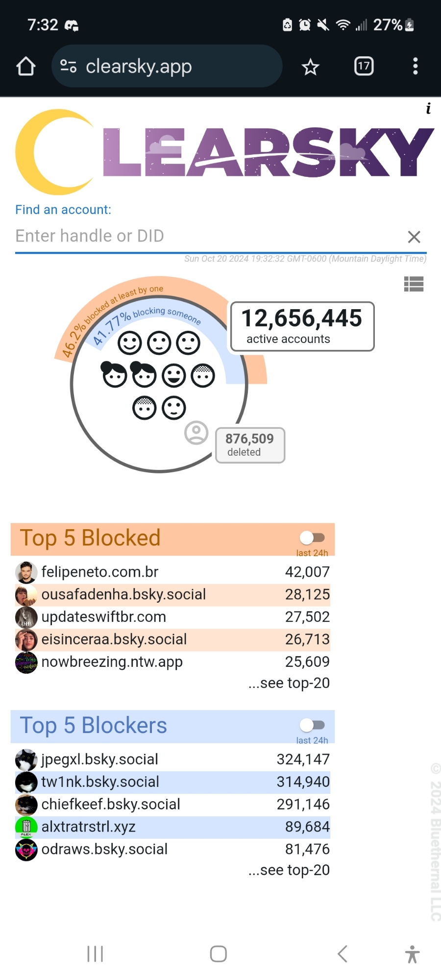The height and width of the screenshot is (980, 441).
Task: Toggle last 24h for Top 5 Blocked
Action: tap(312, 538)
